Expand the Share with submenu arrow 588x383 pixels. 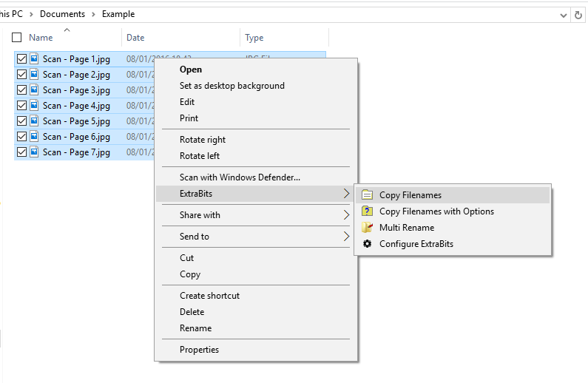click(346, 215)
